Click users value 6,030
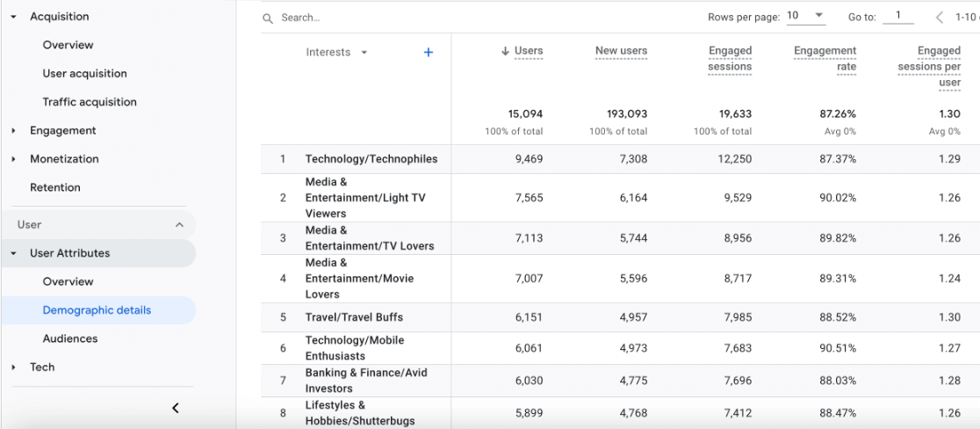Screen dimensions: 980x429 pos(529,381)
